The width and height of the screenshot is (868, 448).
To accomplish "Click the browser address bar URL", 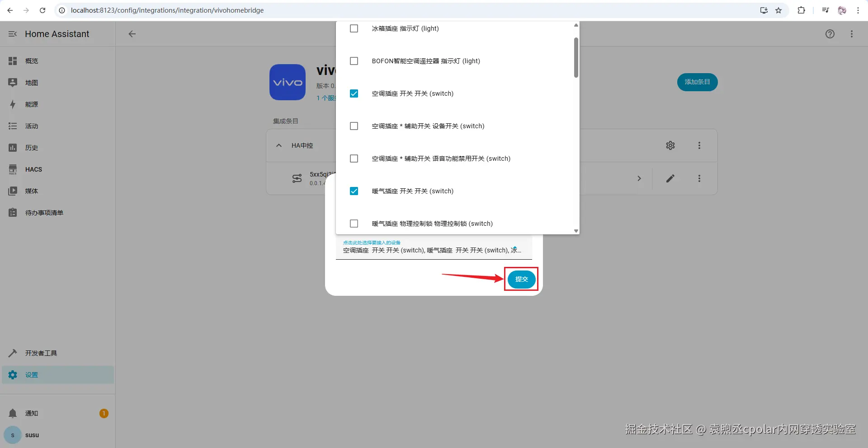I will [x=167, y=10].
